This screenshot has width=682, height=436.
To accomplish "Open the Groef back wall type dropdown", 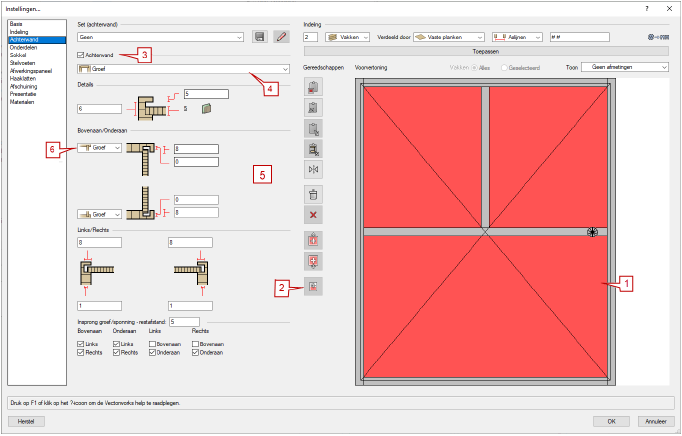I will pyautogui.click(x=184, y=69).
